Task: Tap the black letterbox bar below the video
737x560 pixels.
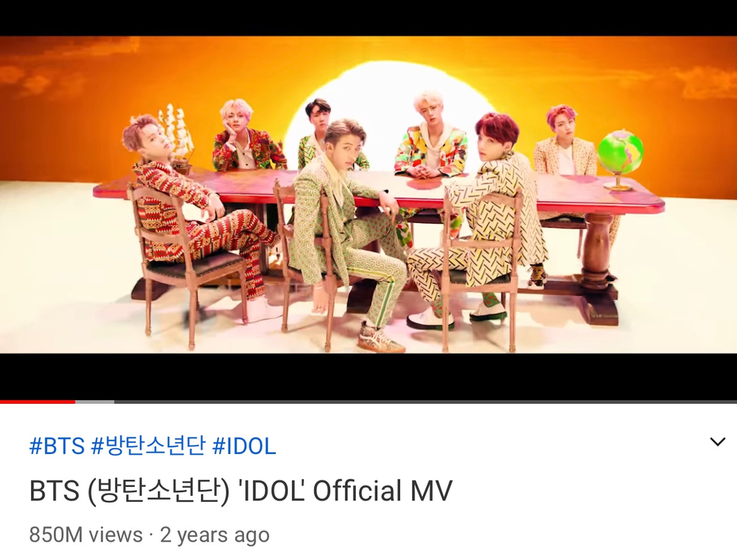Action: (x=368, y=377)
